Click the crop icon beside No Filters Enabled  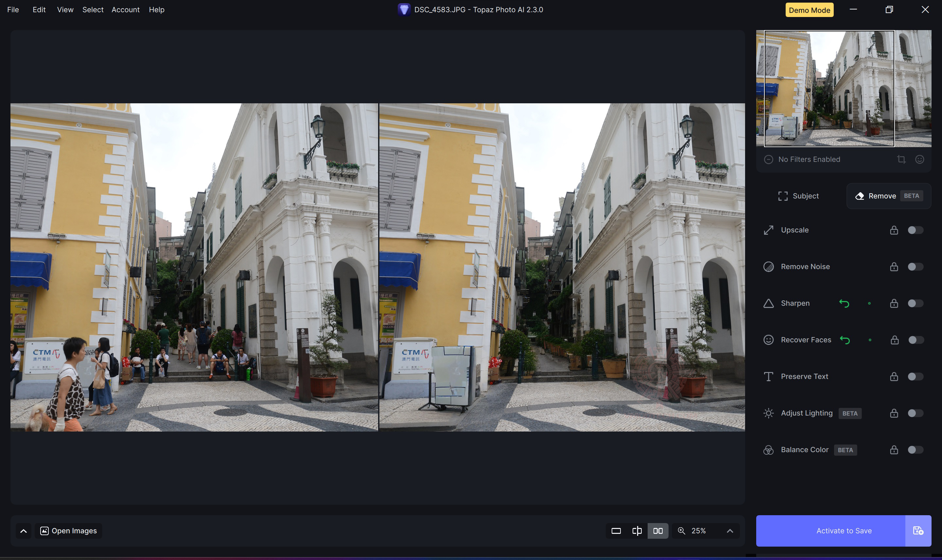click(x=901, y=159)
